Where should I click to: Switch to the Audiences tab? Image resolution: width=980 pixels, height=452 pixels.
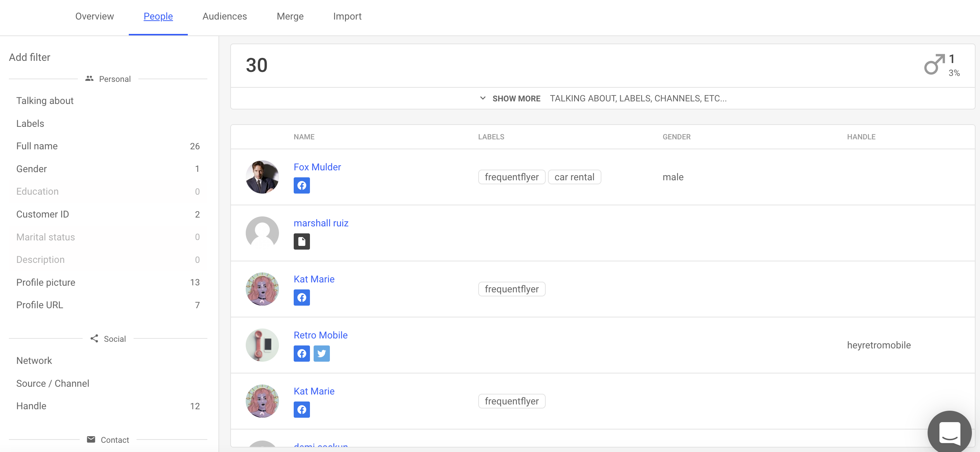click(x=224, y=16)
